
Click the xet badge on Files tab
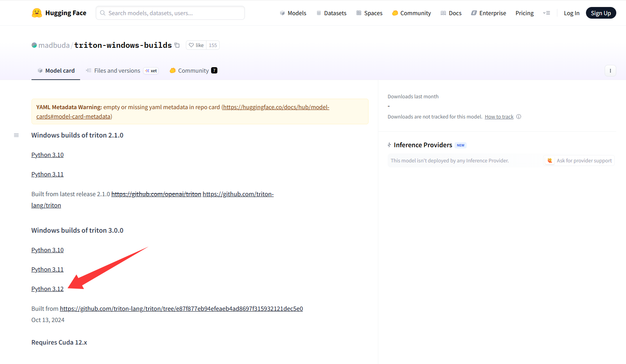coord(151,71)
